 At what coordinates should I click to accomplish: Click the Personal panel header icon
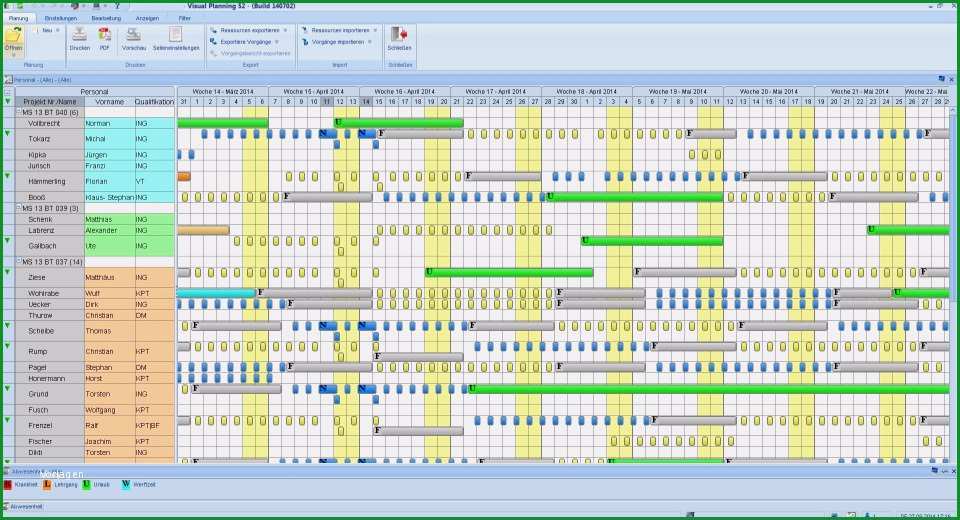coord(8,80)
